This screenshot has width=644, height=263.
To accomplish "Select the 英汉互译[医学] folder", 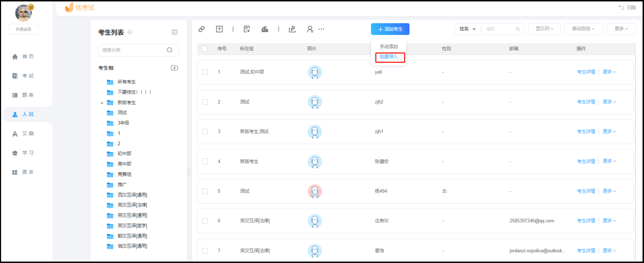I will [x=127, y=226].
